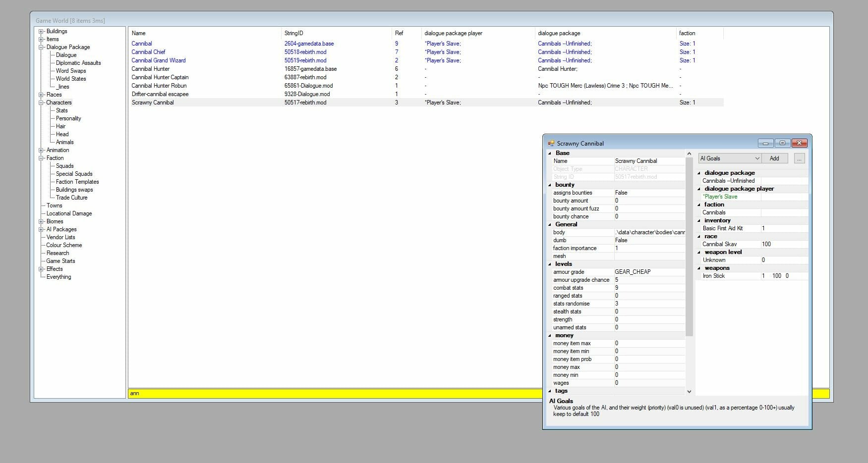Collapse the inventory reference group
The image size is (868, 463).
coord(699,220)
